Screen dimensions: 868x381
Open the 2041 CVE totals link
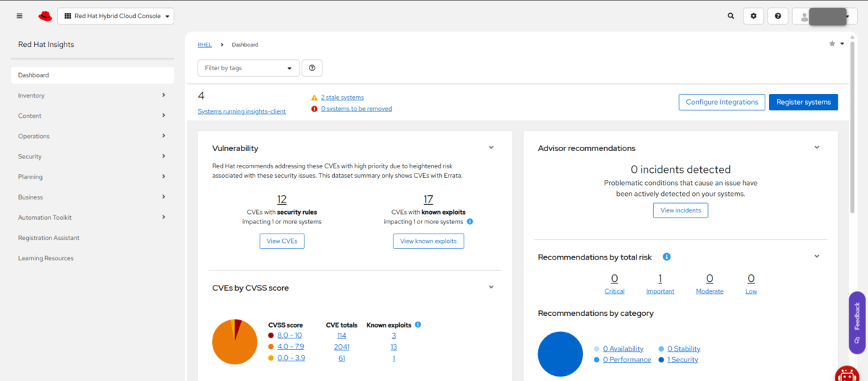[x=341, y=347]
